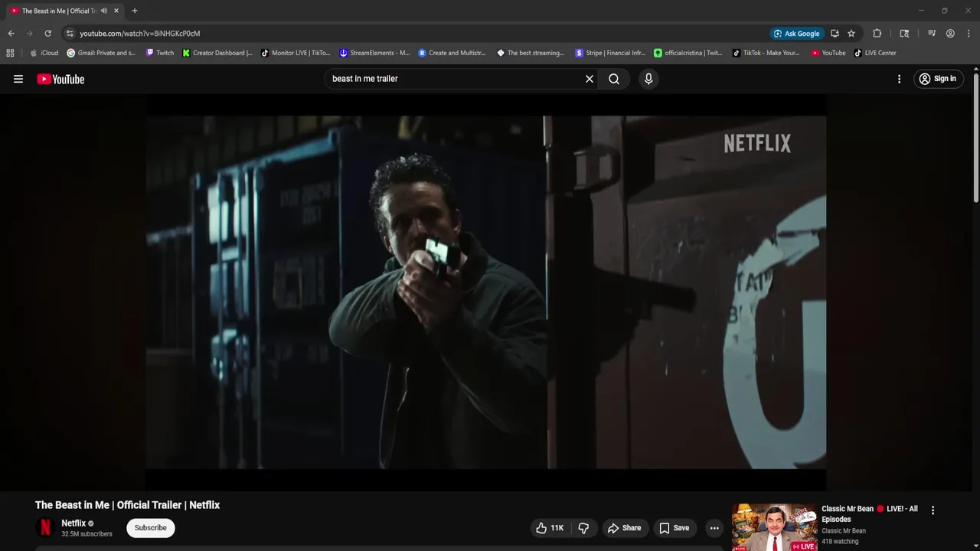Clear the search box text

point(590,79)
